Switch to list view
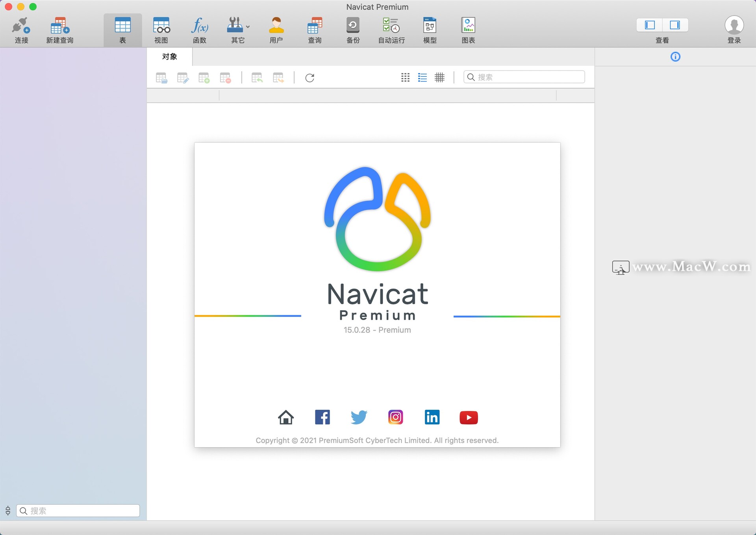Screen dimensions: 756x535 click(x=422, y=78)
